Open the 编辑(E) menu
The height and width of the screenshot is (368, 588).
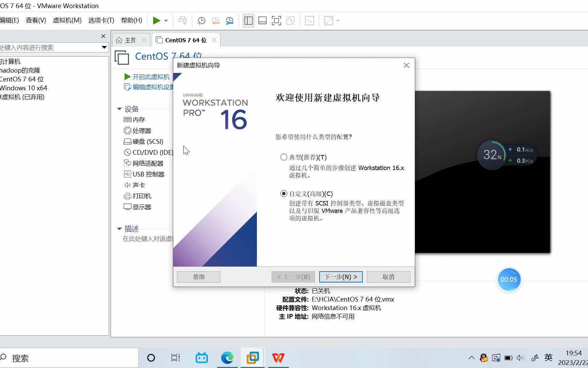(10, 20)
